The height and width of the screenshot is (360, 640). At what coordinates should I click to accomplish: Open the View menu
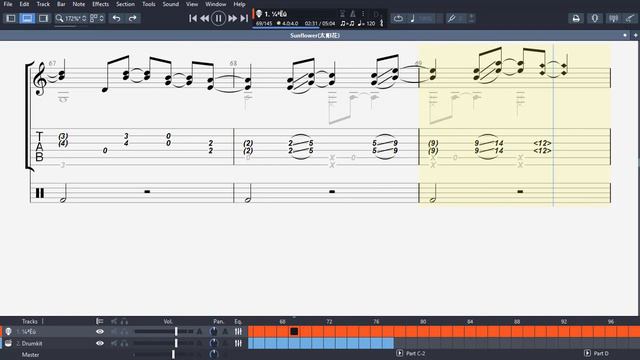pos(192,4)
